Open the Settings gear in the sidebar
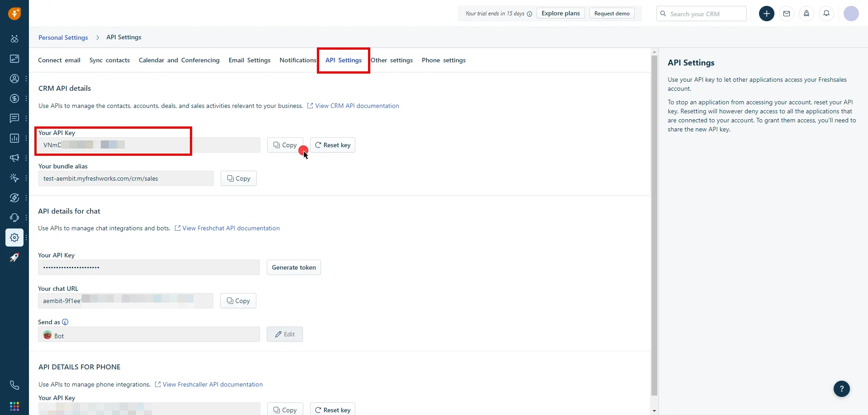The height and width of the screenshot is (415, 868). (14, 238)
